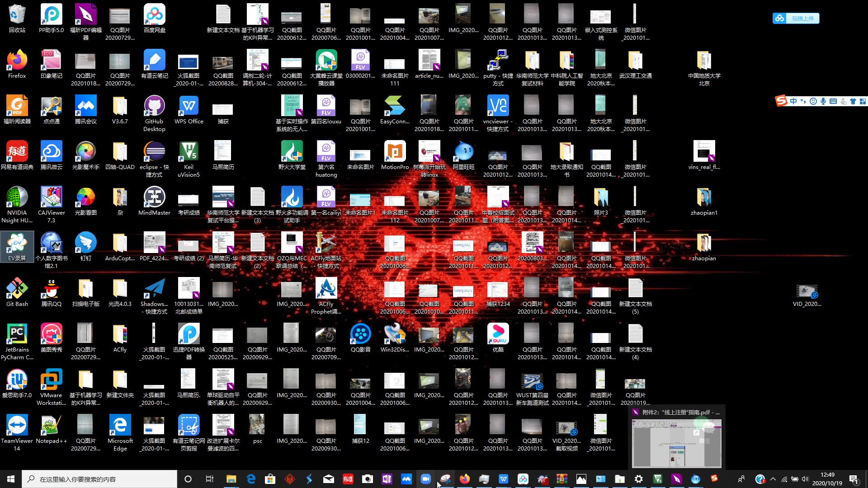The width and height of the screenshot is (868, 488).
Task: Launch 腾讯会议 from the desktop icon
Action: (x=85, y=109)
